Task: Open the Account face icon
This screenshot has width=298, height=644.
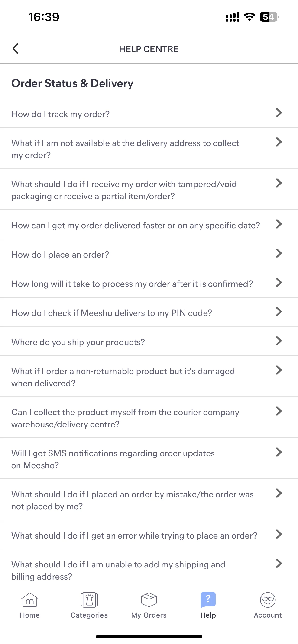Action: pos(268,600)
